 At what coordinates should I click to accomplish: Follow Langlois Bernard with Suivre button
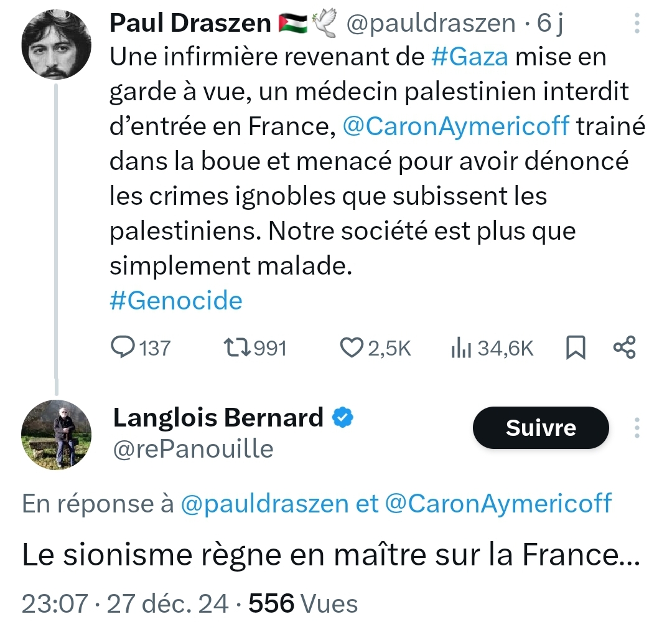541,428
